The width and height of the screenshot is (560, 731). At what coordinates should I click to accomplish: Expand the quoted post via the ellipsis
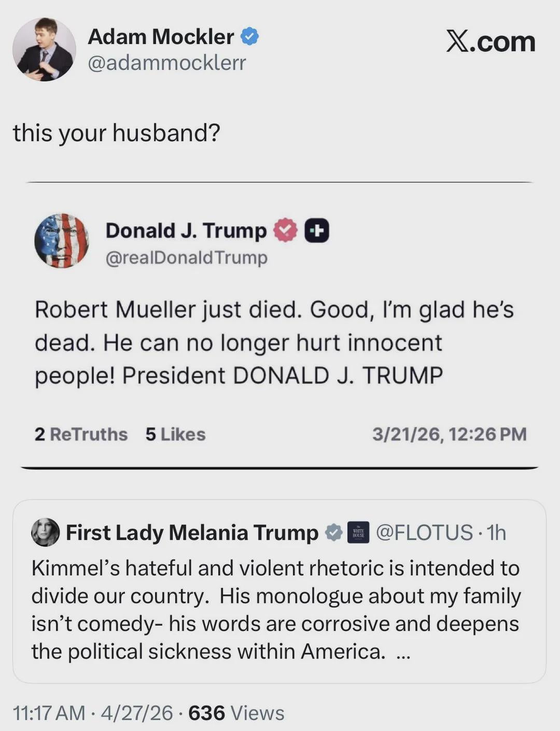403,653
